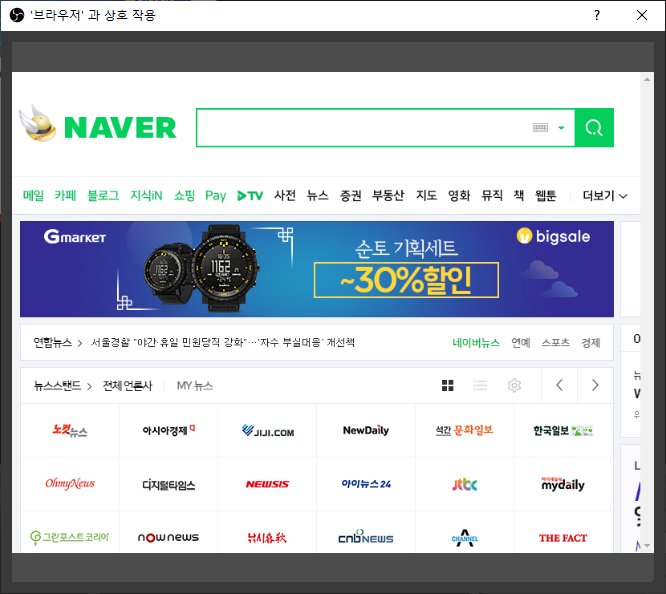Open the JTBC publisher logo
This screenshot has width=666, height=594.
[x=465, y=484]
